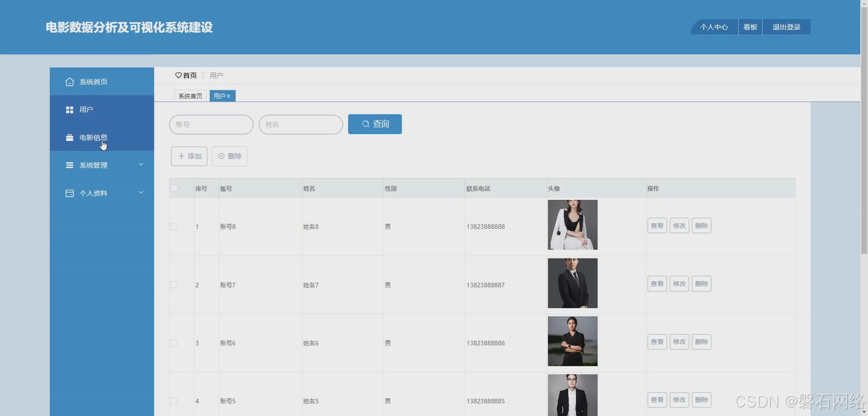Click 删除 for the 账号5 row
Viewport: 868px width, 416px height.
click(701, 400)
